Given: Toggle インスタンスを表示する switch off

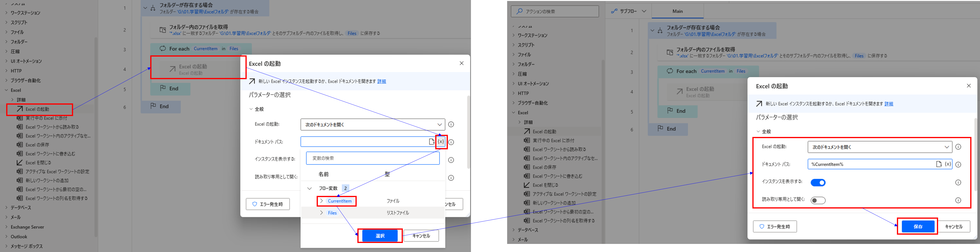Looking at the screenshot, I should point(818,183).
